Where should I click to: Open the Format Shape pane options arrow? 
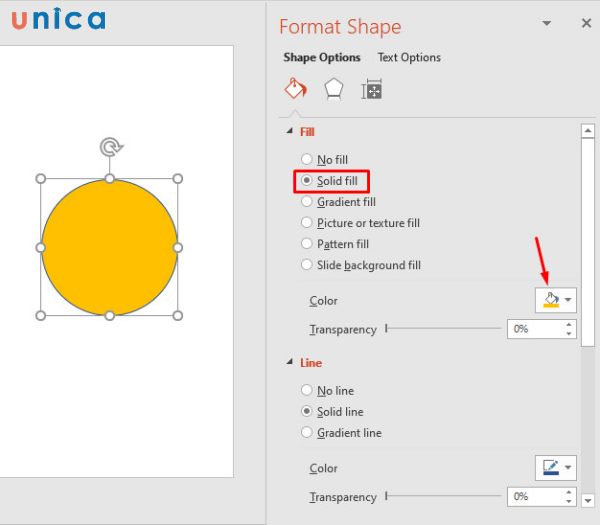pyautogui.click(x=547, y=23)
